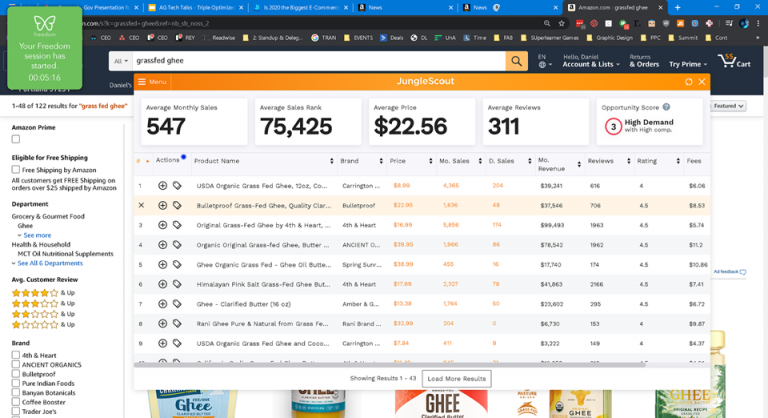Filter by 4 stars & Up reviews
768x418 pixels.
click(43, 293)
